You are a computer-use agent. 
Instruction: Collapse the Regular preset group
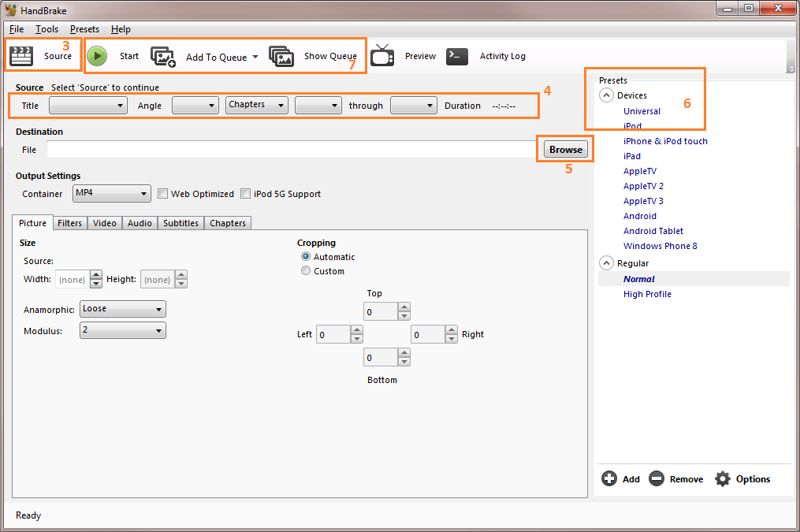[x=606, y=263]
